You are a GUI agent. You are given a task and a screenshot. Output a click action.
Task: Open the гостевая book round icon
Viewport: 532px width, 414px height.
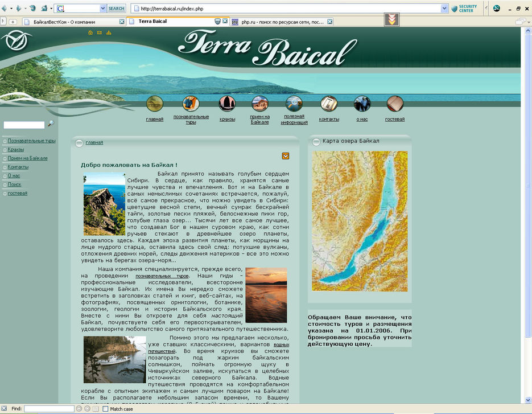click(395, 104)
